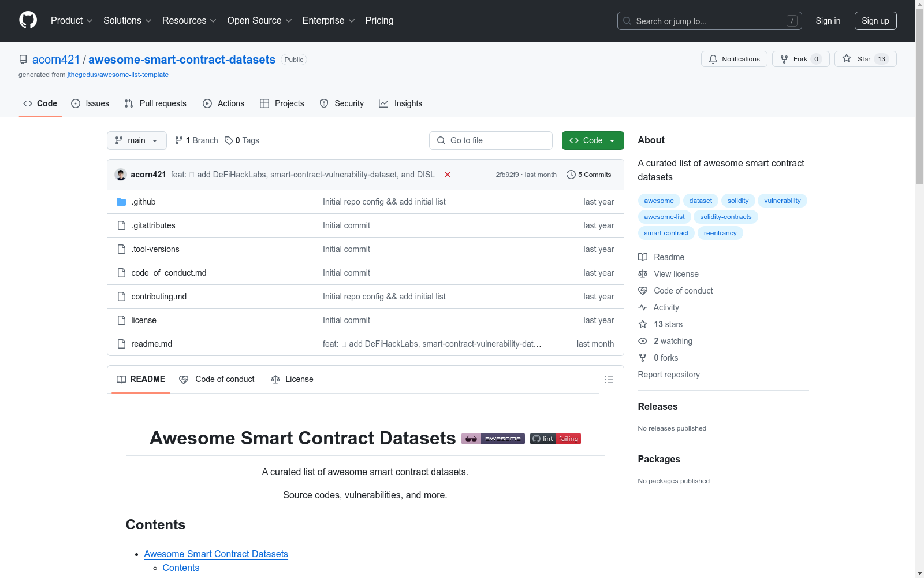
Task: Click the Sign up button
Action: click(875, 21)
